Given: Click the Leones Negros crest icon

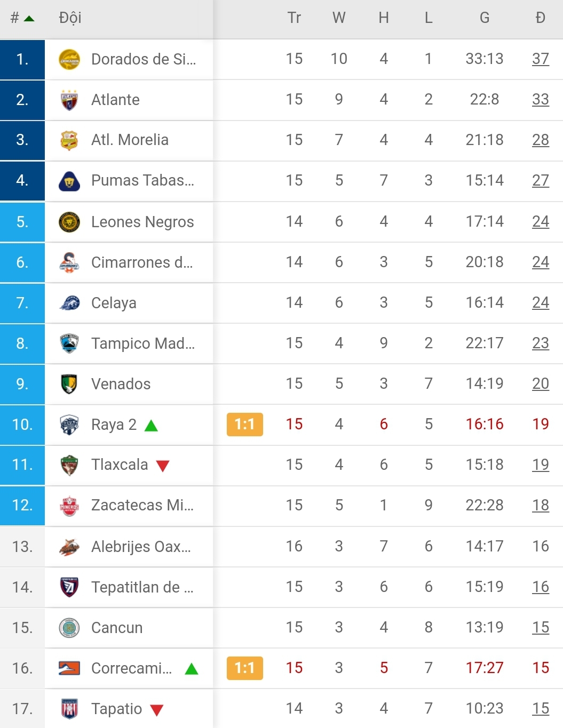Looking at the screenshot, I should 69,222.
